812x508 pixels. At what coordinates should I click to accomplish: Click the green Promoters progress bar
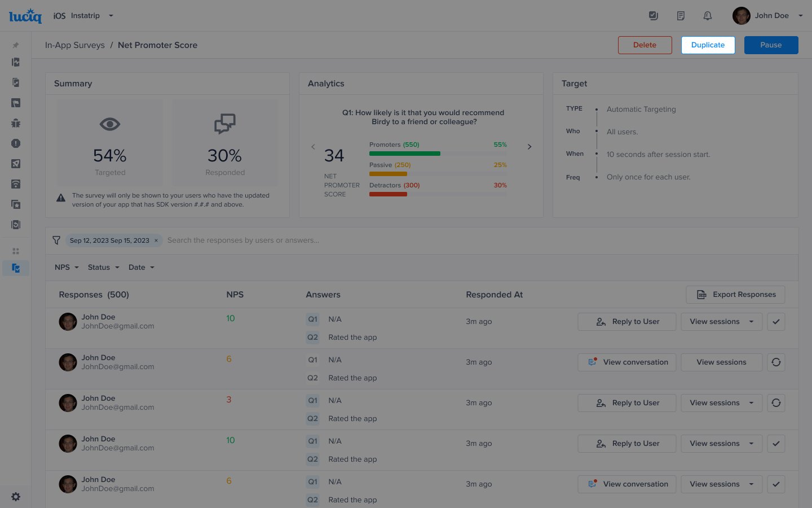pyautogui.click(x=404, y=154)
